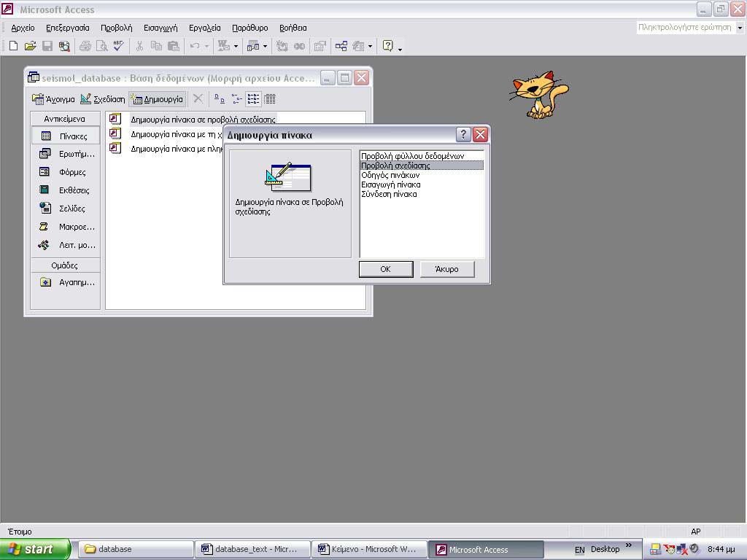Open the Επεξεργασία menu
This screenshot has width=747, height=560.
pyautogui.click(x=68, y=28)
